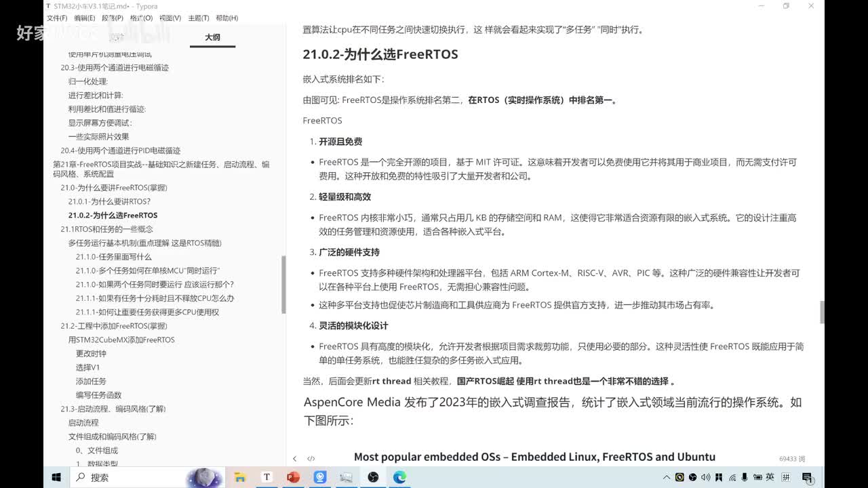Go to outline entry 进行差比和计算
This screenshot has width=868, height=488.
point(96,96)
